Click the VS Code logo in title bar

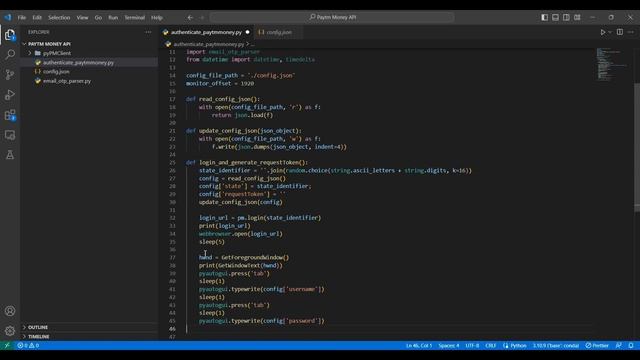coord(8,18)
